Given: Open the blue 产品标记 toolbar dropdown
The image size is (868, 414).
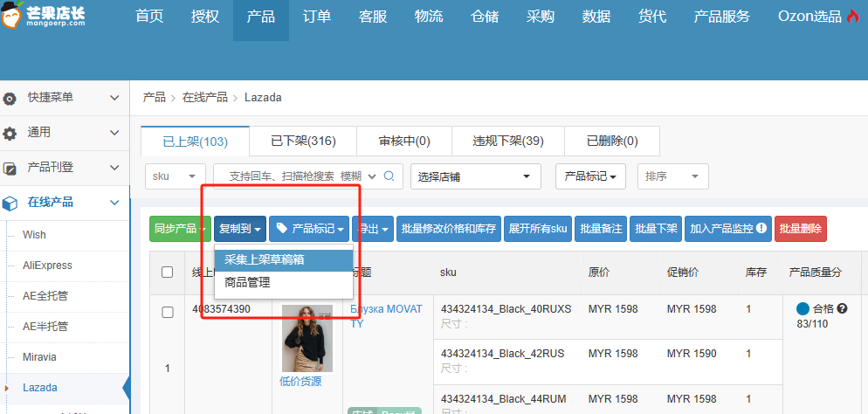Looking at the screenshot, I should [309, 229].
